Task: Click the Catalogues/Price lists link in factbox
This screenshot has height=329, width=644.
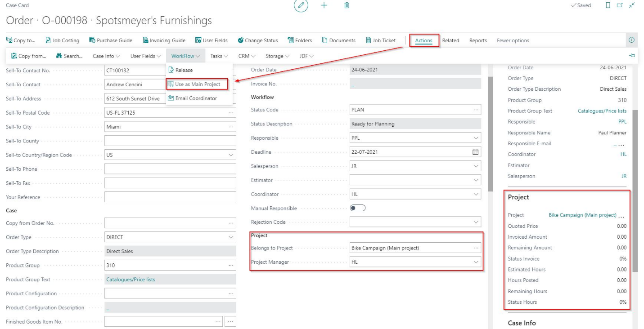Action: pos(602,111)
